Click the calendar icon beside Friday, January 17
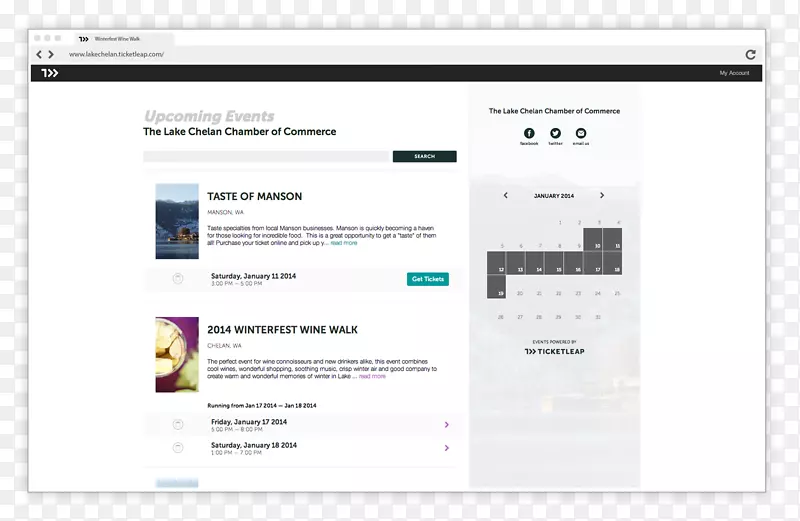Viewport: 800px width, 521px height. pos(178,425)
